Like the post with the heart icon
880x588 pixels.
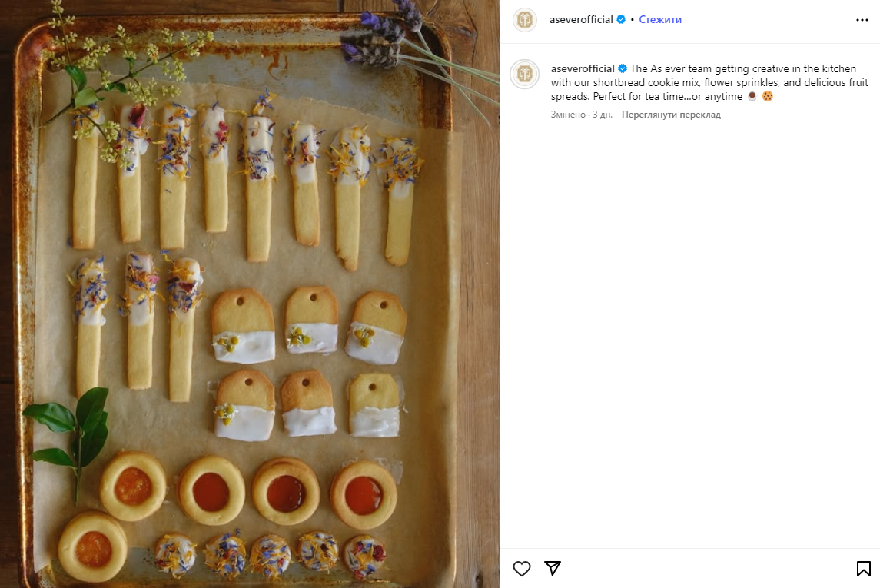[522, 568]
